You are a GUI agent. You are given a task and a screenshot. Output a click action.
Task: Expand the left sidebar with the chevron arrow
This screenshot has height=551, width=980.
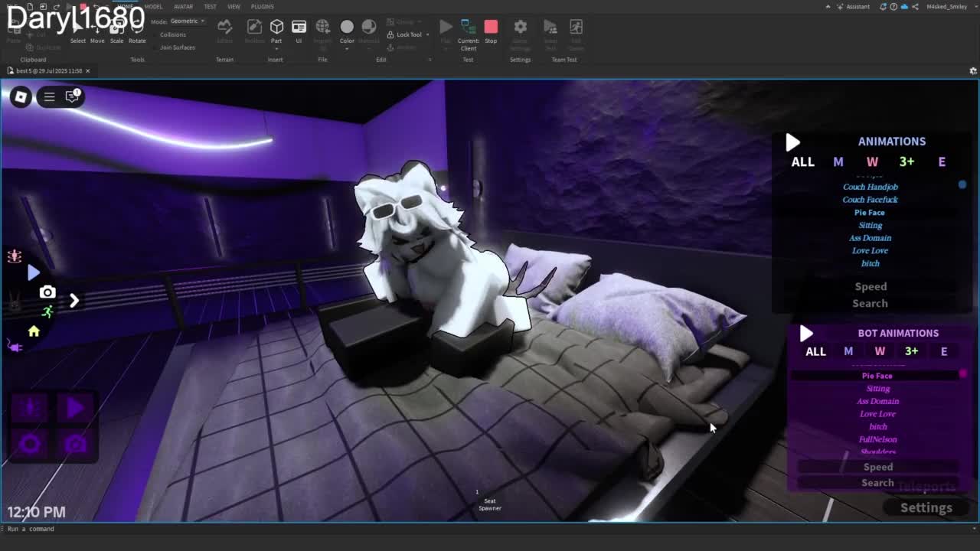pyautogui.click(x=74, y=301)
